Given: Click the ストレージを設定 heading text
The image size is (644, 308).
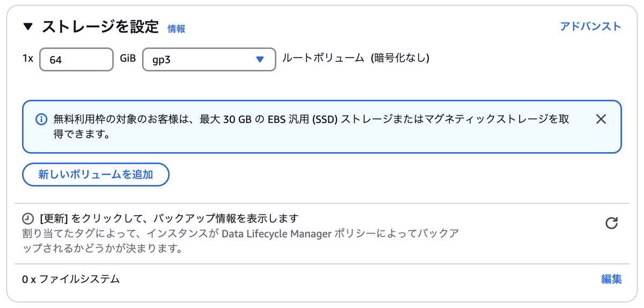Looking at the screenshot, I should point(100,26).
